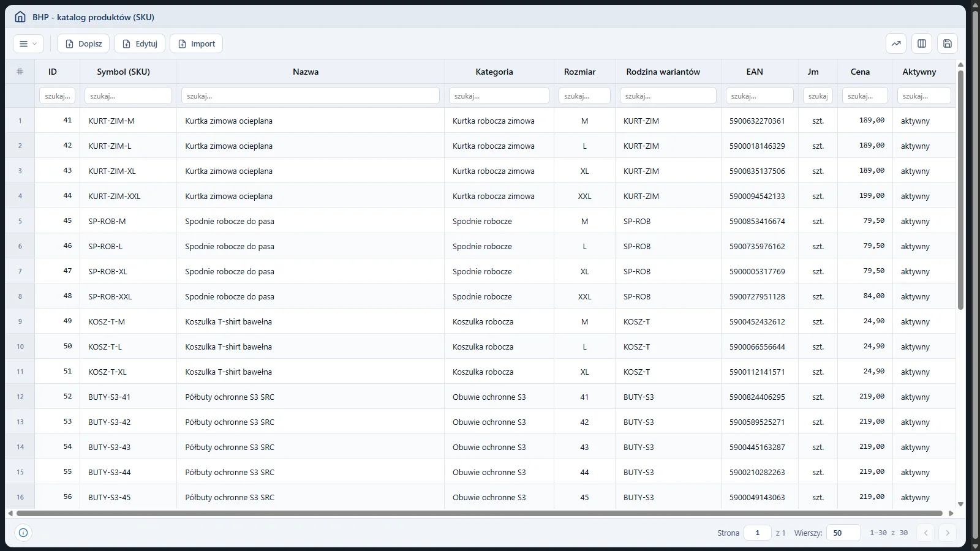
Task: Click the Nazwa filter search field
Action: point(311,96)
